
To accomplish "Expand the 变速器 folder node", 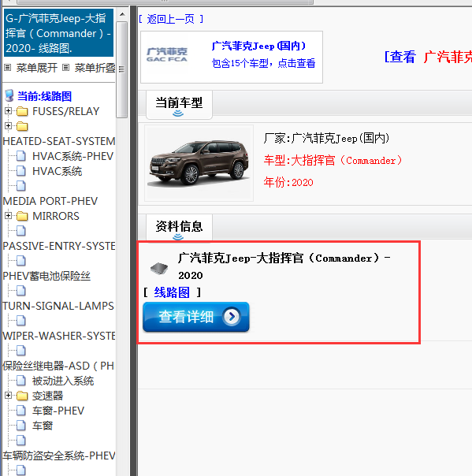I will pos(8,396).
